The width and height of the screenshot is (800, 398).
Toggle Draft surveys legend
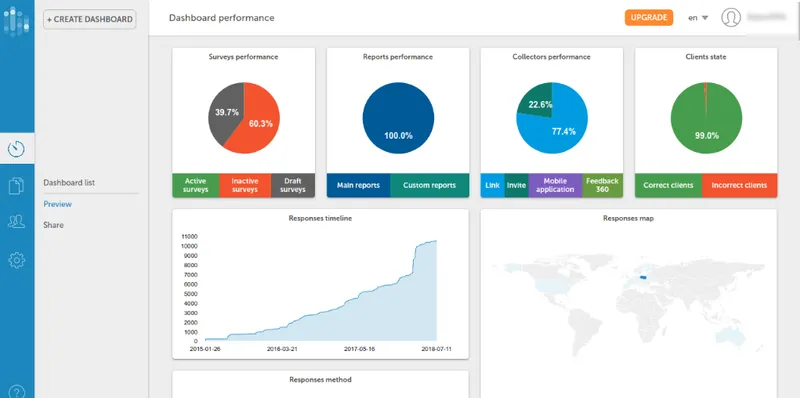[293, 185]
